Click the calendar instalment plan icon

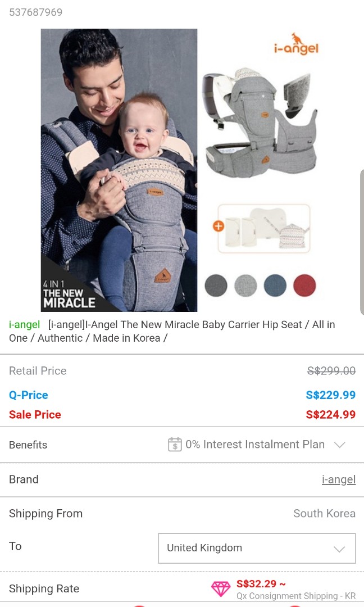[175, 445]
